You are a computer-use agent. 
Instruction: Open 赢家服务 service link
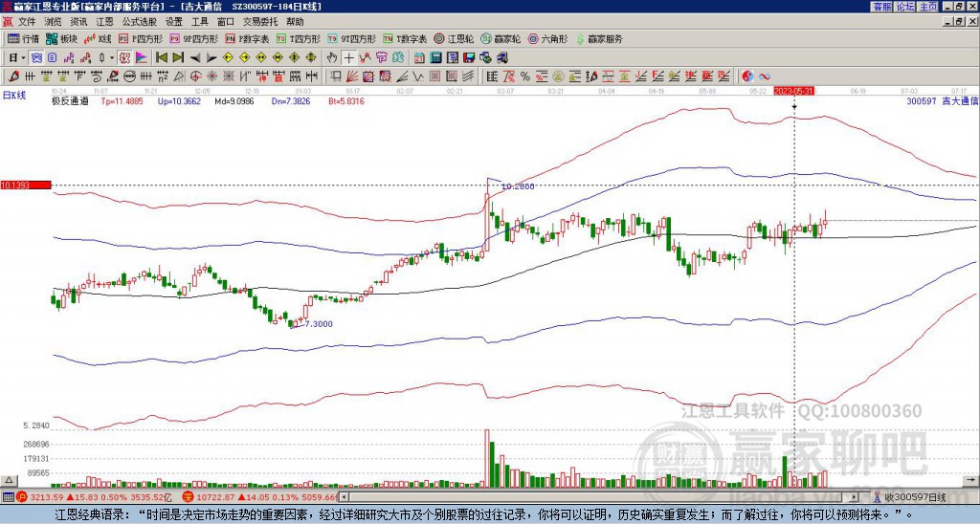click(599, 38)
